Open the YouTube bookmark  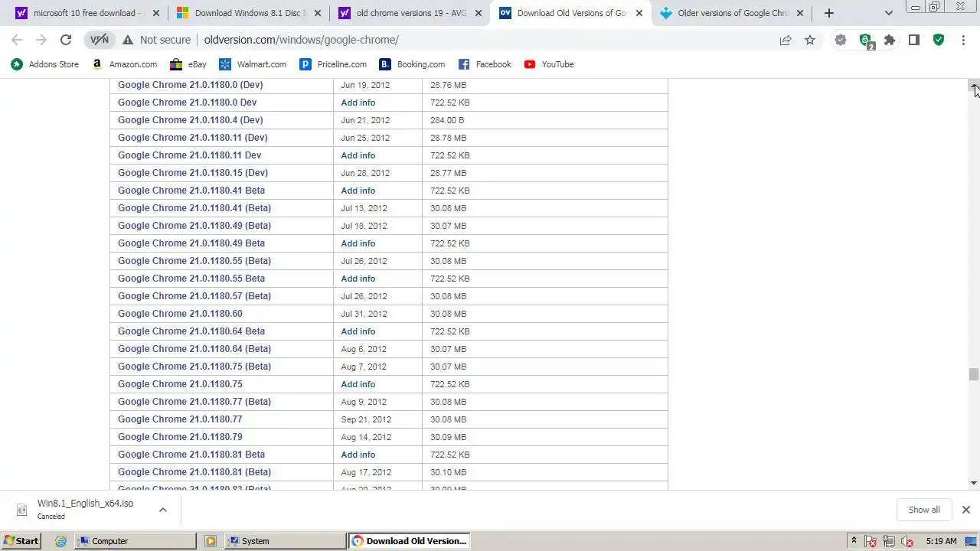549,64
